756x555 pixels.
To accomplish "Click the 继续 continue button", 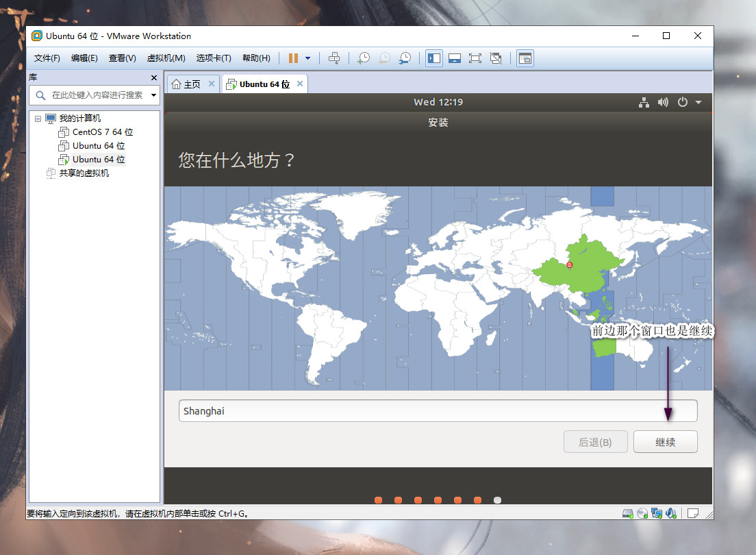I will 666,442.
